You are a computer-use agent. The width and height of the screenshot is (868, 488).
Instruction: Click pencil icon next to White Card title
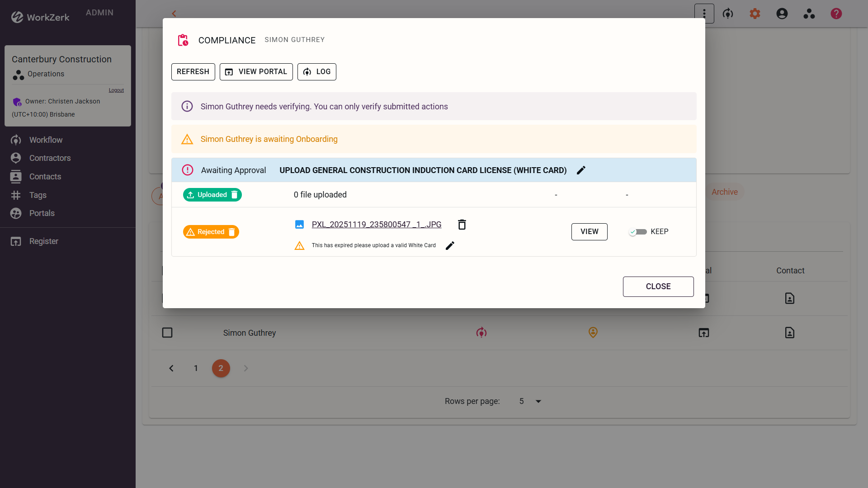pyautogui.click(x=581, y=170)
